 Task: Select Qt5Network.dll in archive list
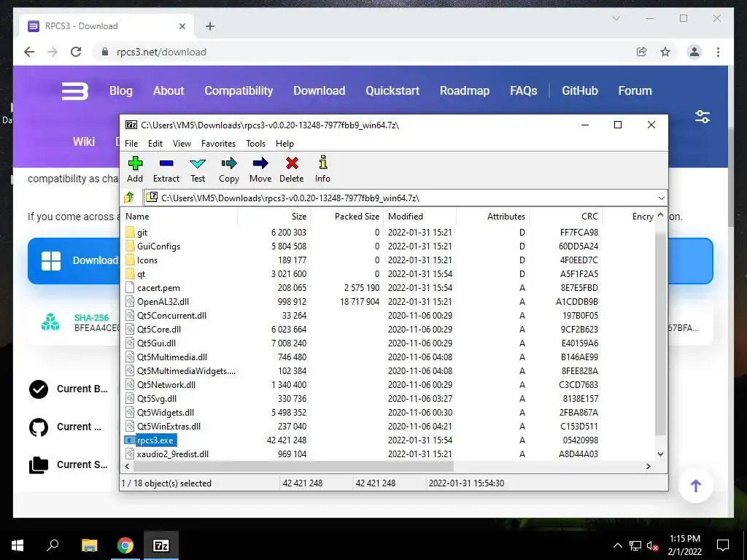(160, 385)
